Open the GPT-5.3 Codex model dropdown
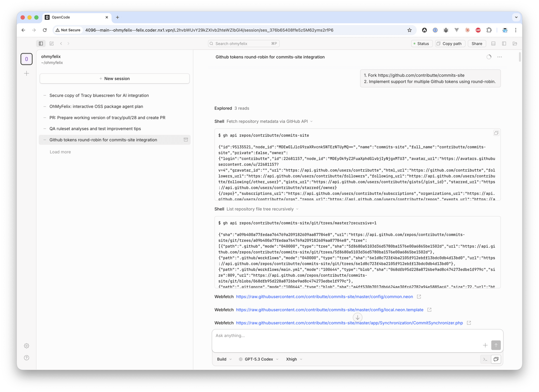 [259, 359]
